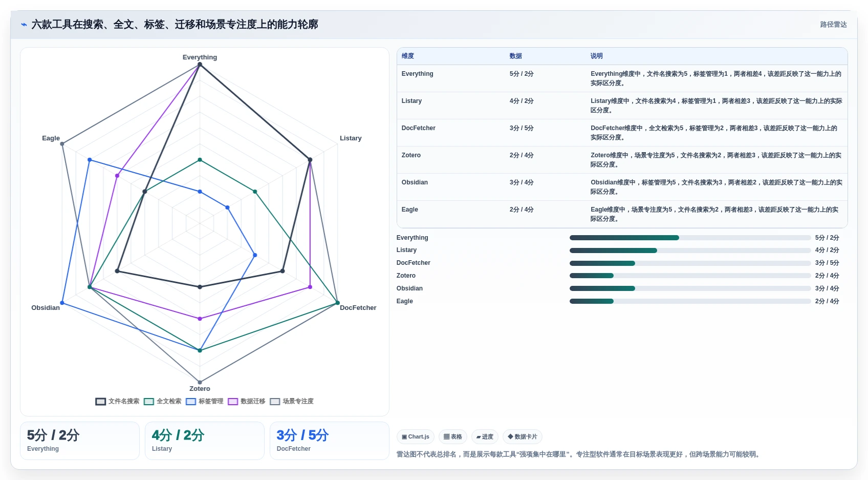Screen dimensions: 868x480
Task: Click the header icon beside the chart title
Action: click(24, 25)
